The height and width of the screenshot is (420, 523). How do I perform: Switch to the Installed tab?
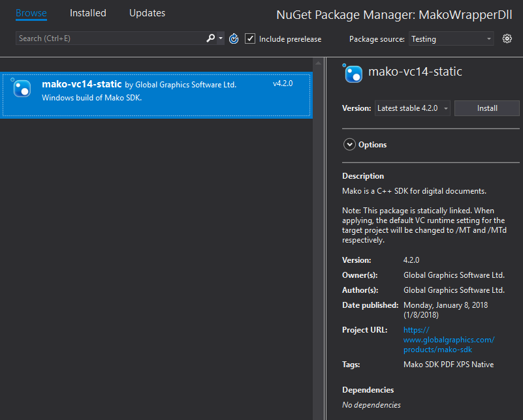click(87, 13)
